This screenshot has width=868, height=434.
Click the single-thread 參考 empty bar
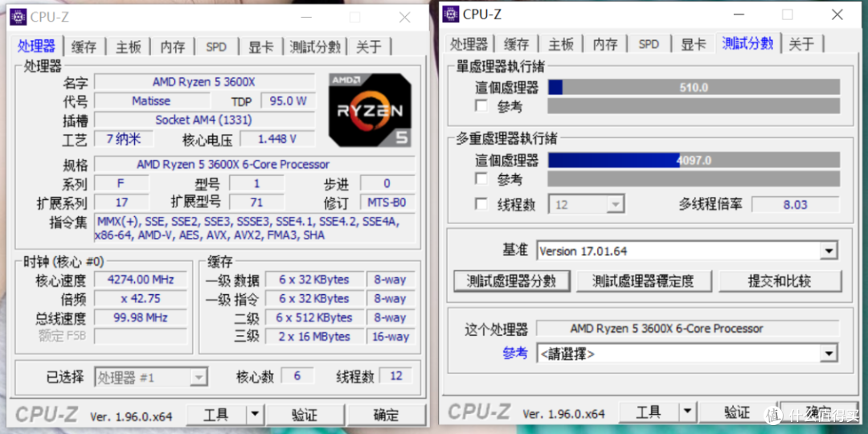pos(694,106)
